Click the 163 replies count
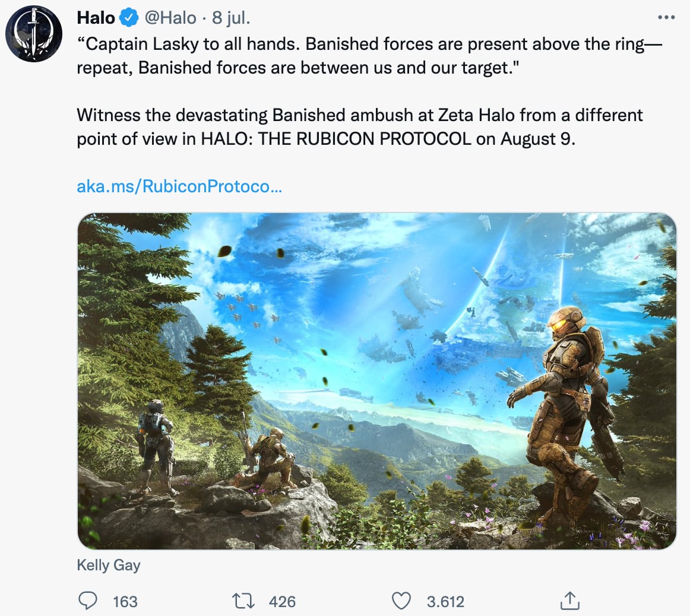 (x=125, y=602)
